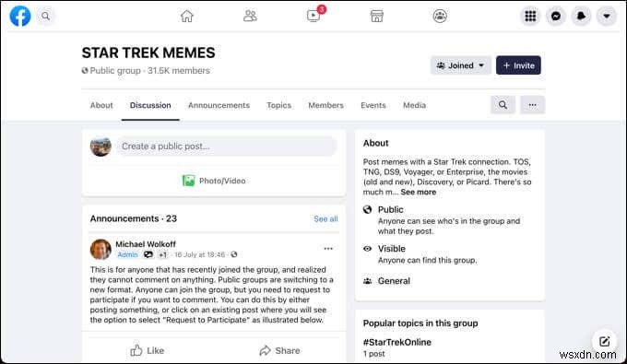Viewport: 627px width, 364px height.
Task: Click the +1 badge next to Admin
Action: pos(163,254)
